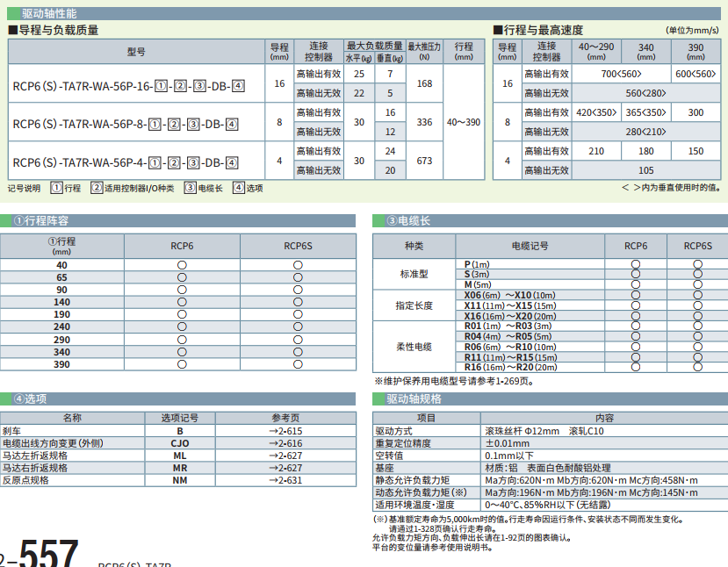Screen dimensions: 728x567
Task: Click the max thrust value 168
Action: click(424, 83)
